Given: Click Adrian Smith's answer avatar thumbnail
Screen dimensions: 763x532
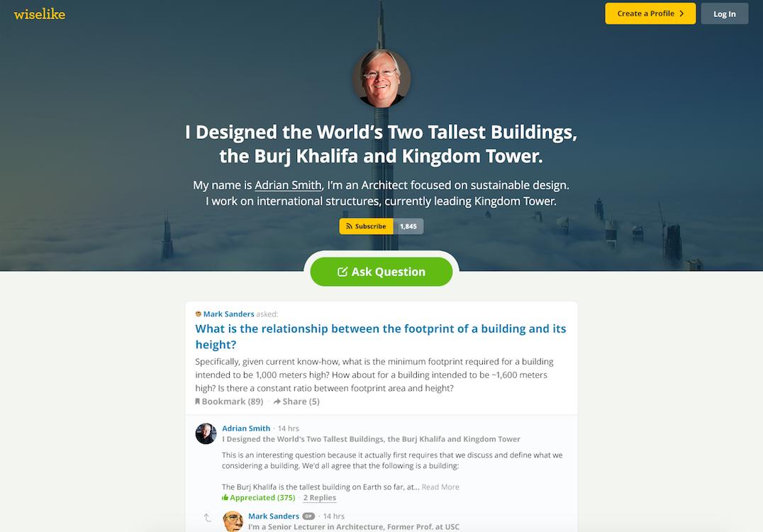Looking at the screenshot, I should 206,433.
